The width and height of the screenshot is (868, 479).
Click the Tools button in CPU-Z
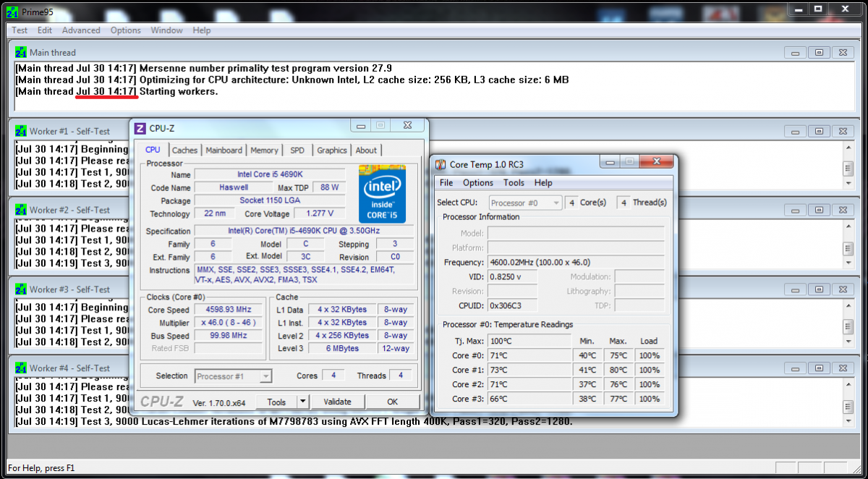coord(277,402)
